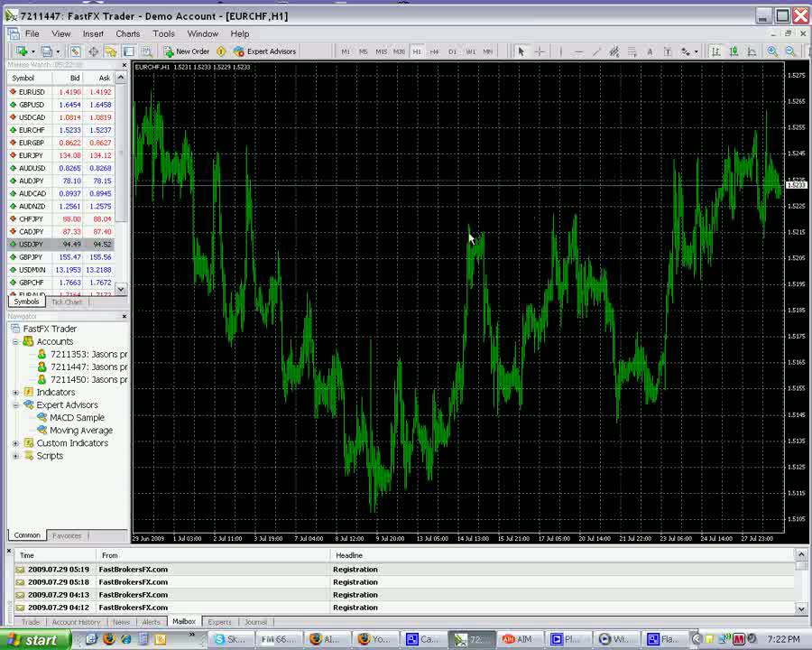Select the Fibonacci retracement tool
Screen dimensions: 812x650
(632, 51)
